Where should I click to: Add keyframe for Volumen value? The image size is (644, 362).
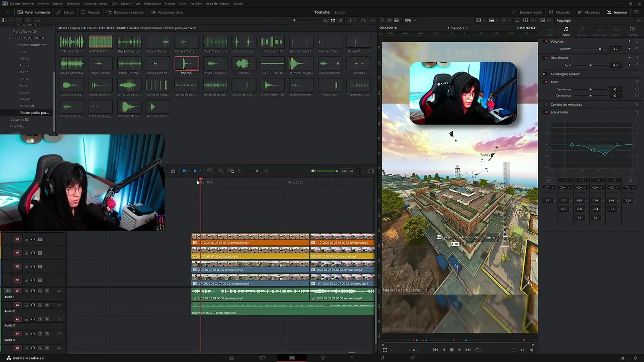pyautogui.click(x=629, y=49)
